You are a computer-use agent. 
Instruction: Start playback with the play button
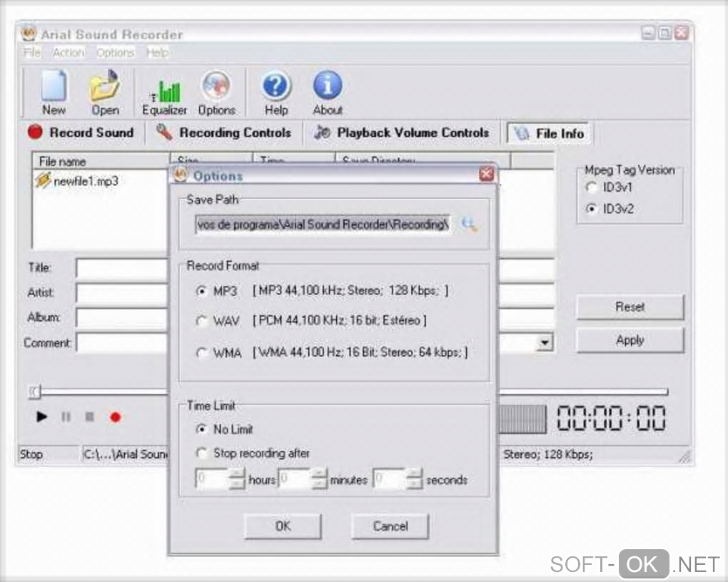(x=42, y=417)
